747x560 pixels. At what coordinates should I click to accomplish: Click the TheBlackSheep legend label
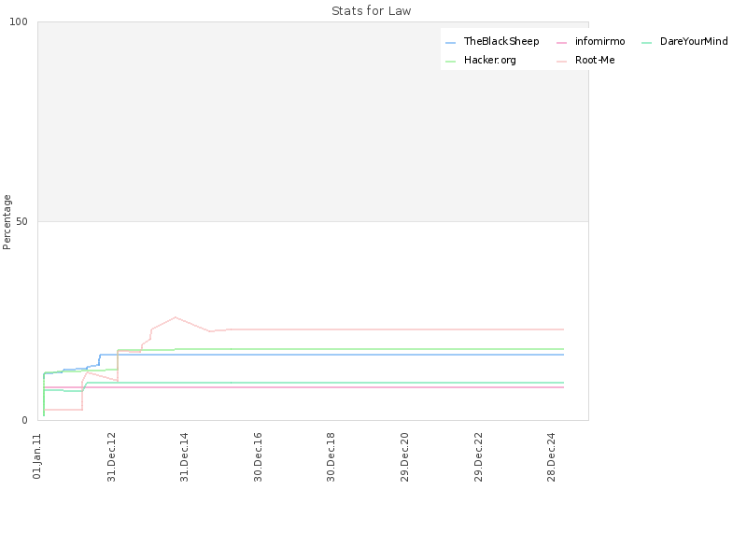click(501, 41)
